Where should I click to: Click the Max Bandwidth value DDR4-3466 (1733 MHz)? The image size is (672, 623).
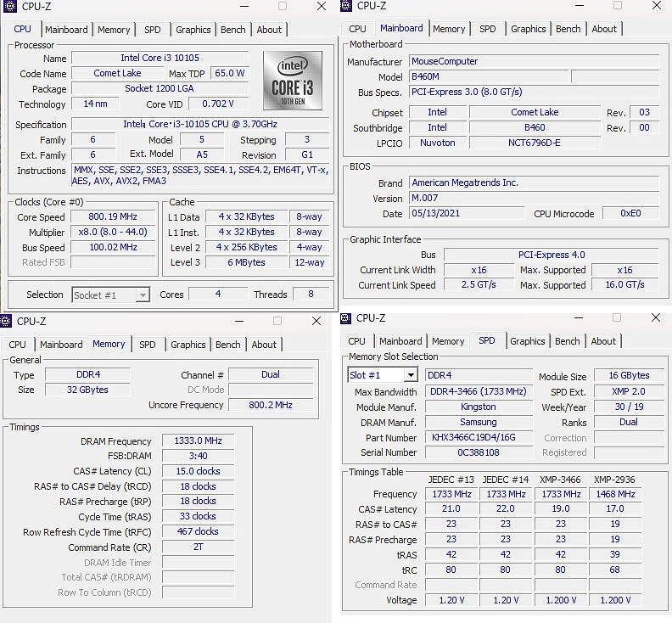click(x=479, y=391)
